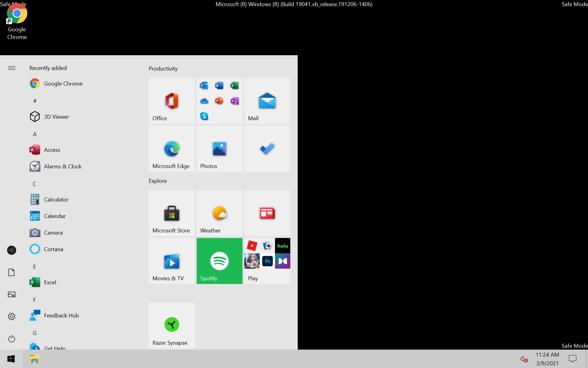Image resolution: width=588 pixels, height=368 pixels.
Task: Expand the Productivity section
Action: pyautogui.click(x=164, y=68)
